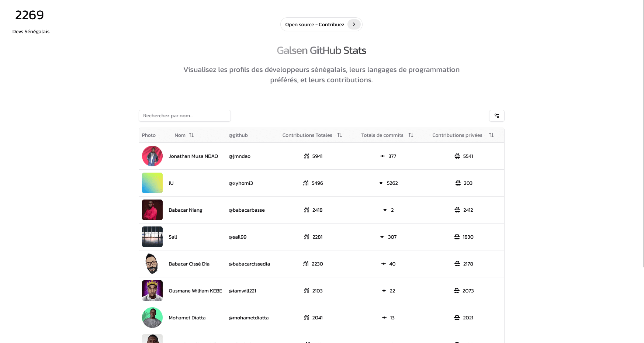Sort table by Nom arrows
The width and height of the screenshot is (644, 343).
tap(191, 135)
